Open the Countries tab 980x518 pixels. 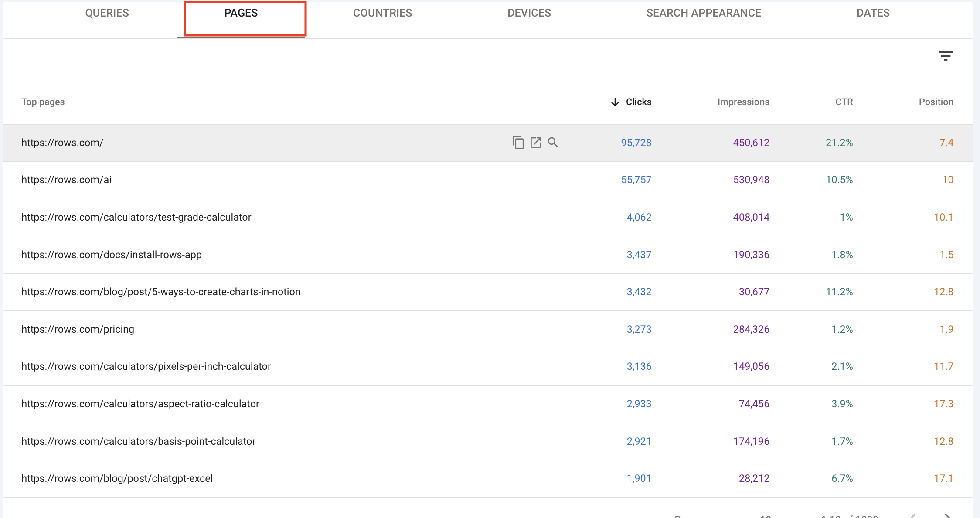382,13
